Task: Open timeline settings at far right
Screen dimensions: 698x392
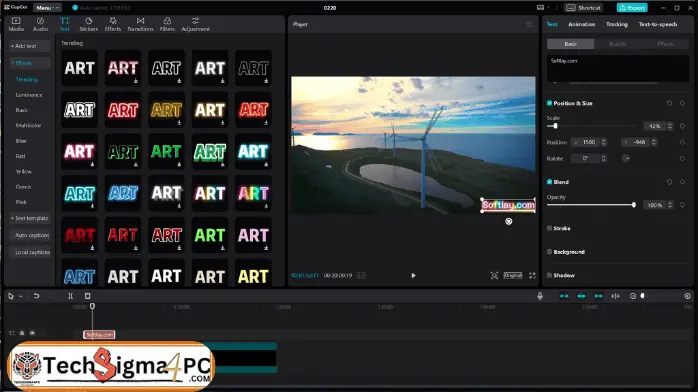Action: (x=687, y=296)
